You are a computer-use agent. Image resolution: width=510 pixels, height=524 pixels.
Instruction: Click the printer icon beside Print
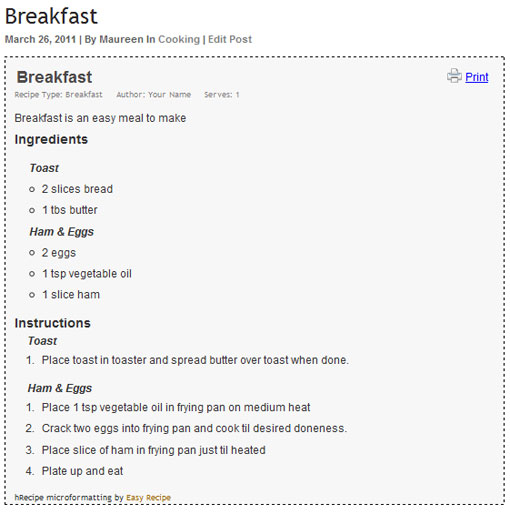pyautogui.click(x=454, y=76)
